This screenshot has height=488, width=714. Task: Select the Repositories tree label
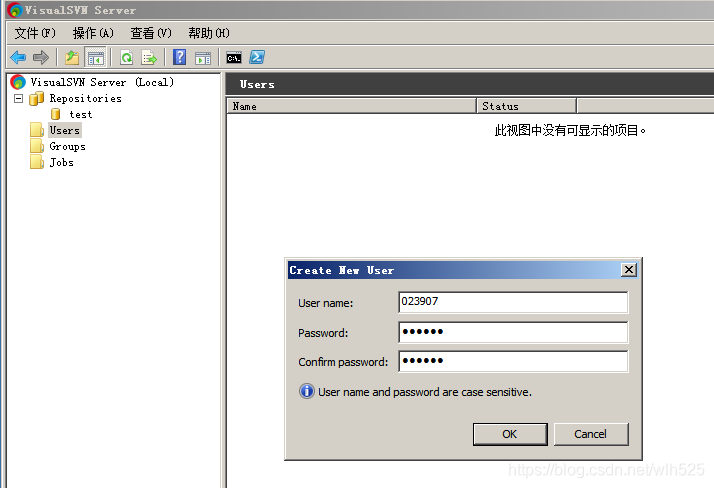tap(86, 98)
